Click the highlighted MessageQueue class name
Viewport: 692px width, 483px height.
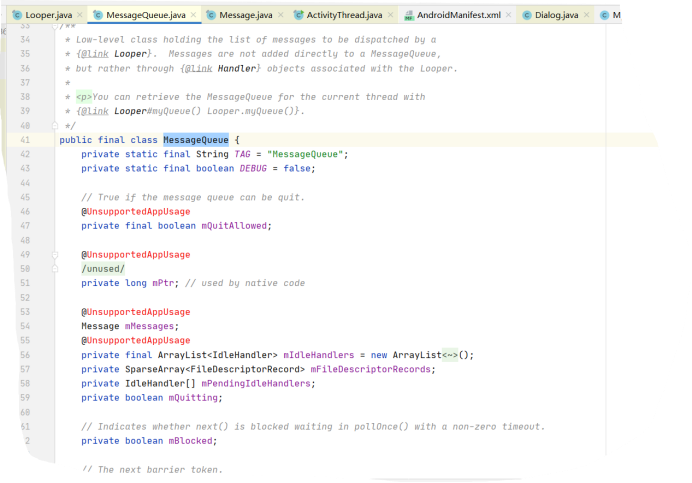pos(196,140)
